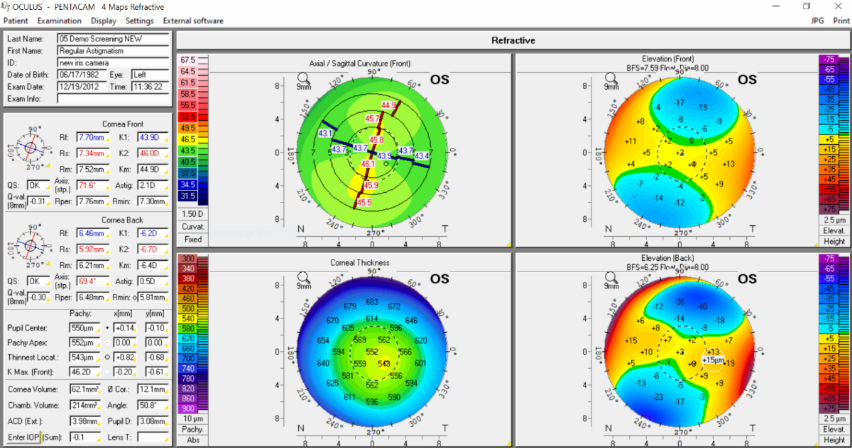Select the 300 color in pachymetry scale

pyautogui.click(x=188, y=259)
